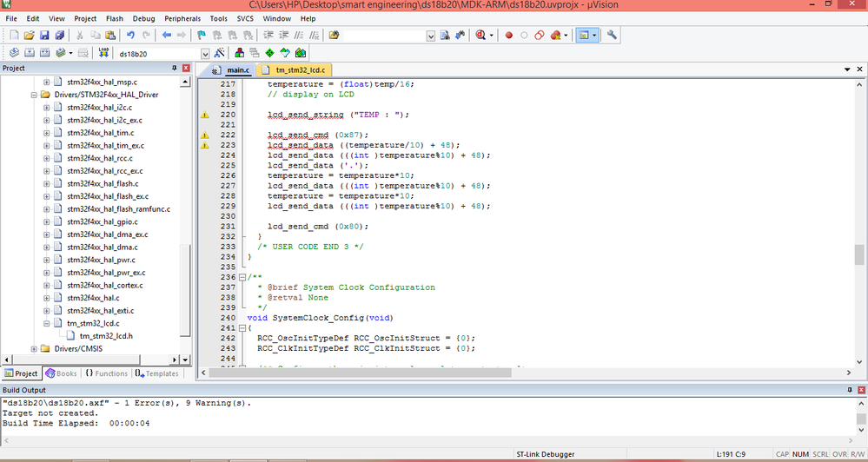This screenshot has width=868, height=462.
Task: Open the editor tab list dropdown arrow
Action: (x=847, y=69)
